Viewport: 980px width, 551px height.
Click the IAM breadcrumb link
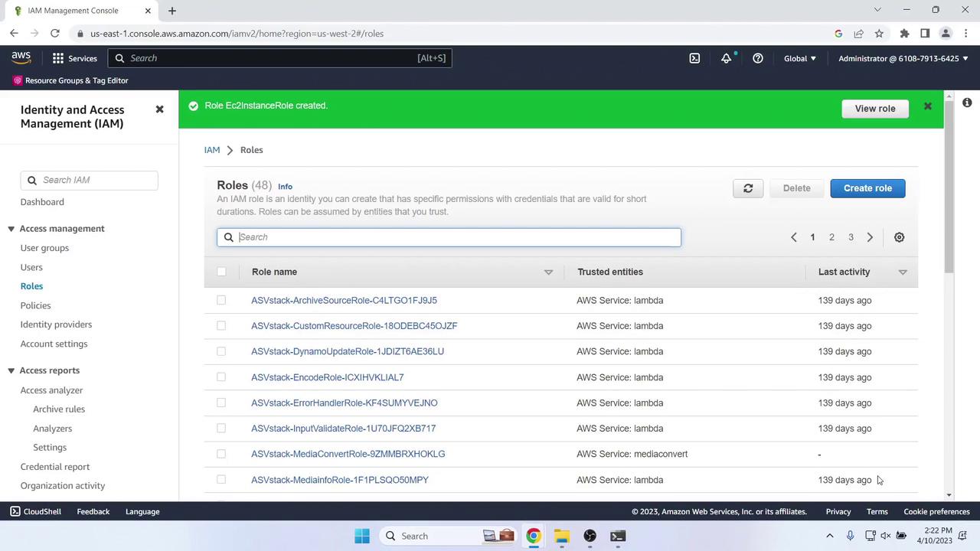point(212,150)
